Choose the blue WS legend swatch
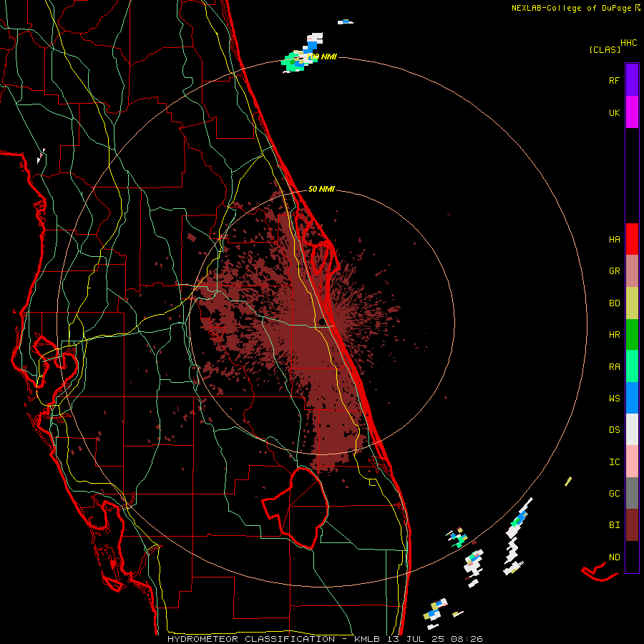 [x=632, y=398]
